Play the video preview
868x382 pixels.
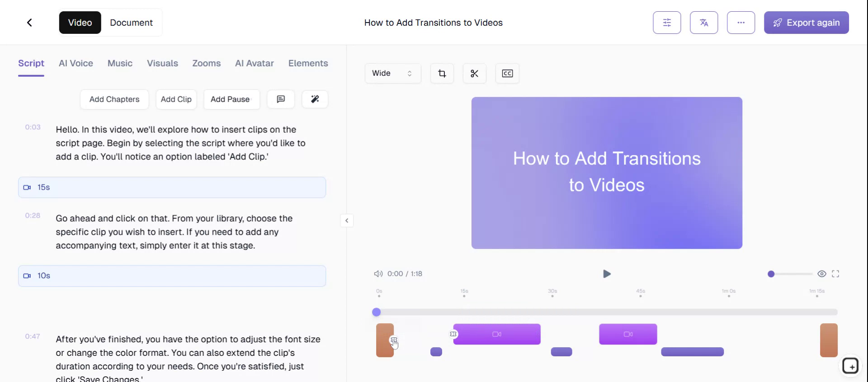coord(607,274)
